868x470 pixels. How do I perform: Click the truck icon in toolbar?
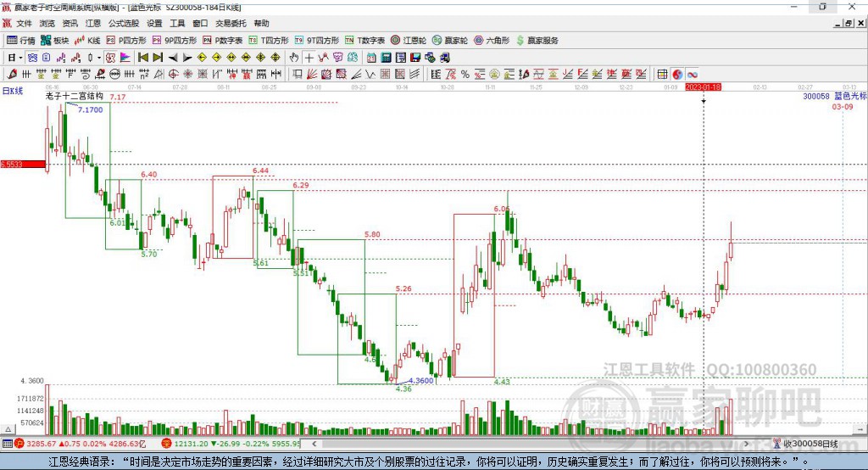click(444, 58)
